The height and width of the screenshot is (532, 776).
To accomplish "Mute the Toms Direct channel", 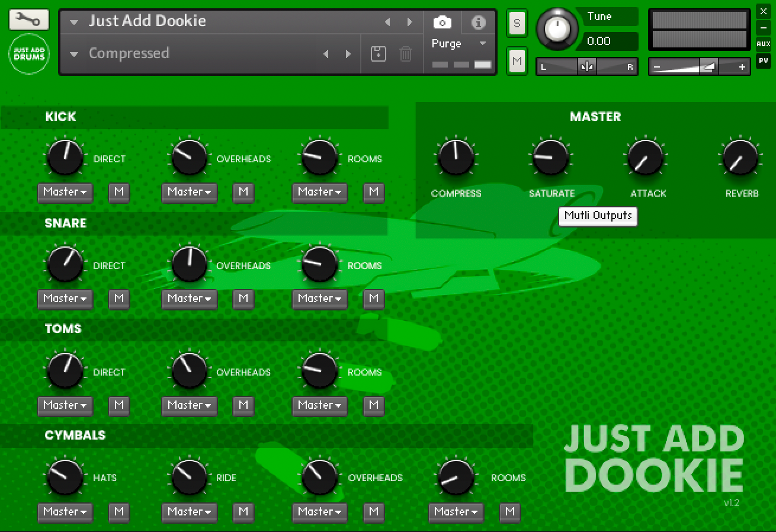I will click(119, 405).
